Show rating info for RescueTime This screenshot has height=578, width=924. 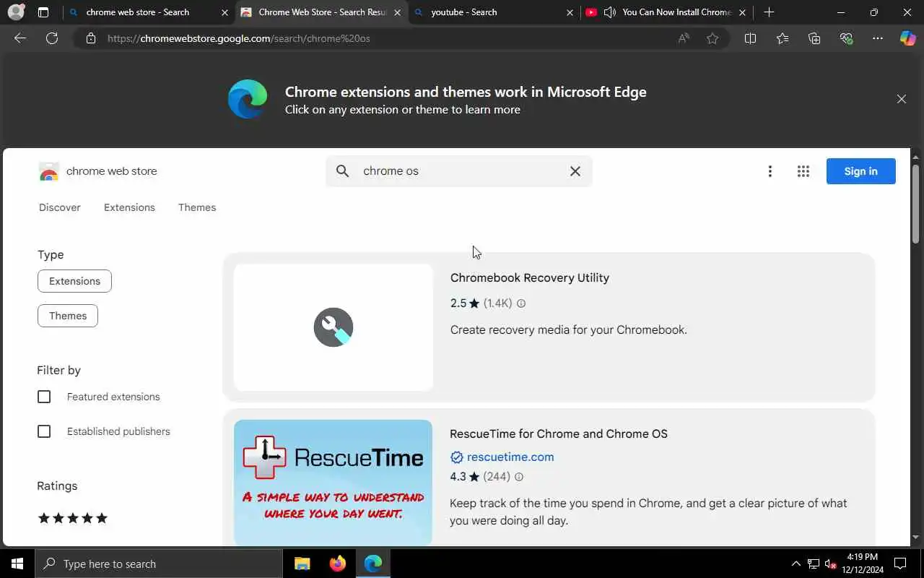point(518,477)
